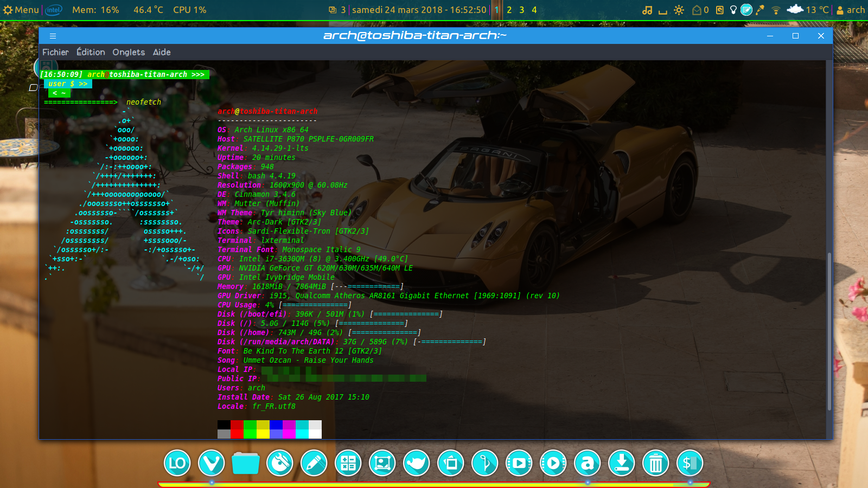Click the 'Kernel: 4.14.29-1-lts' line
This screenshot has width=868, height=488.
pos(263,148)
